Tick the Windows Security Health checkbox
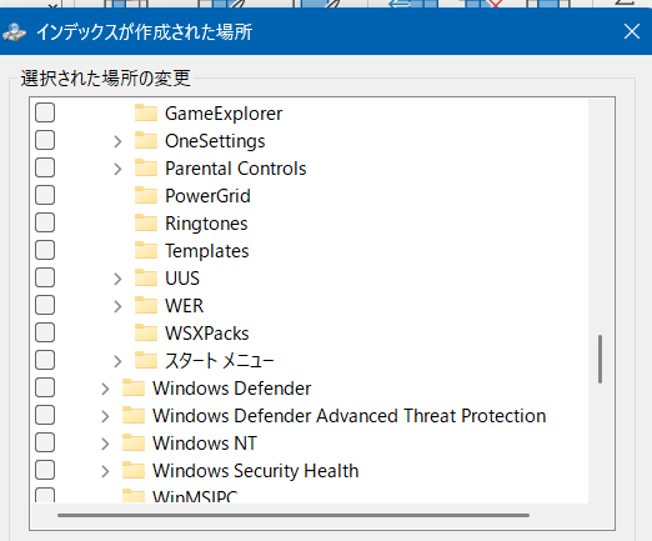 point(45,469)
